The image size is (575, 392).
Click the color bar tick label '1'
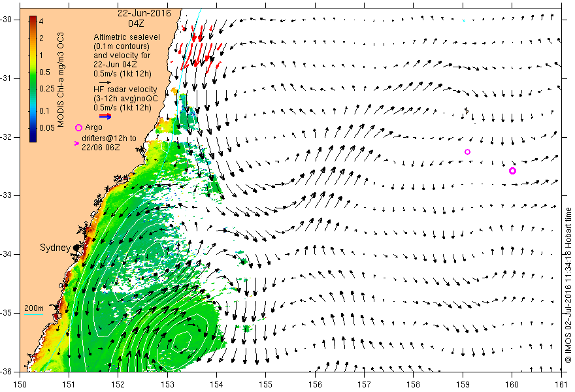(41, 56)
